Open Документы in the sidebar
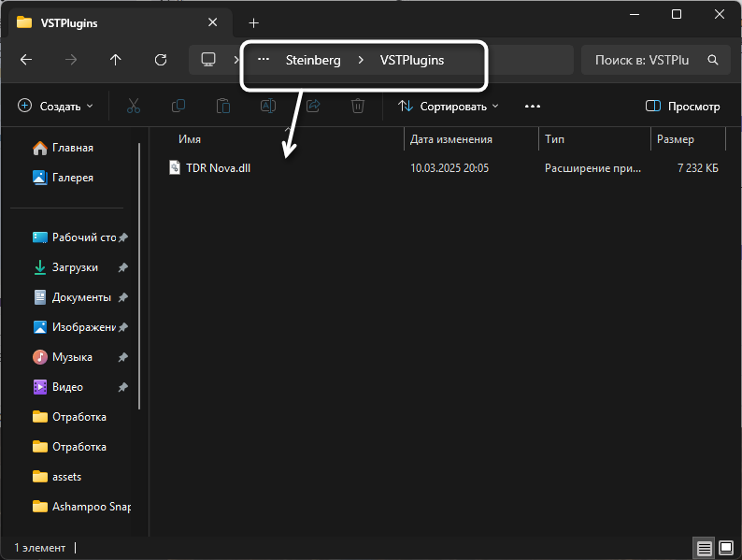Image resolution: width=742 pixels, height=560 pixels. (81, 297)
